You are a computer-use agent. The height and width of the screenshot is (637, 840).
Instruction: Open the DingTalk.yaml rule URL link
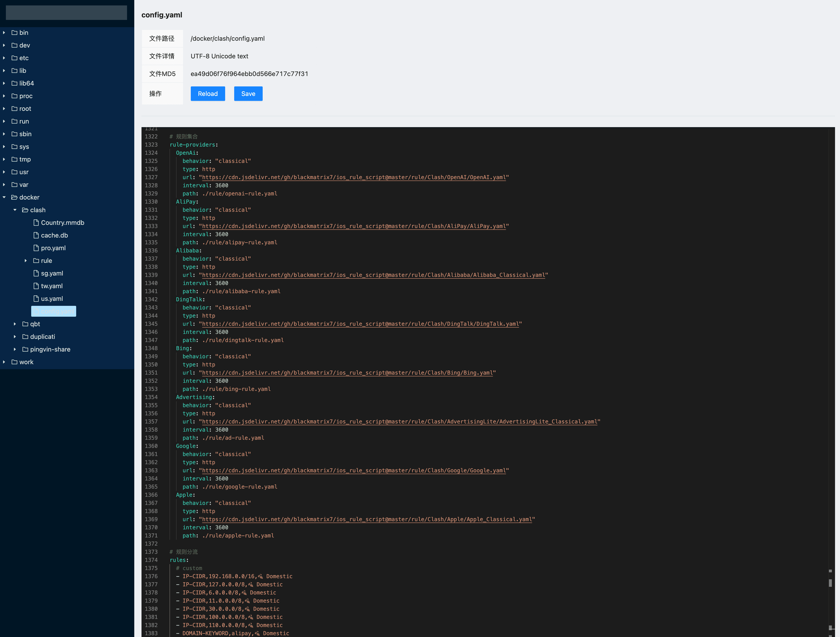click(360, 324)
